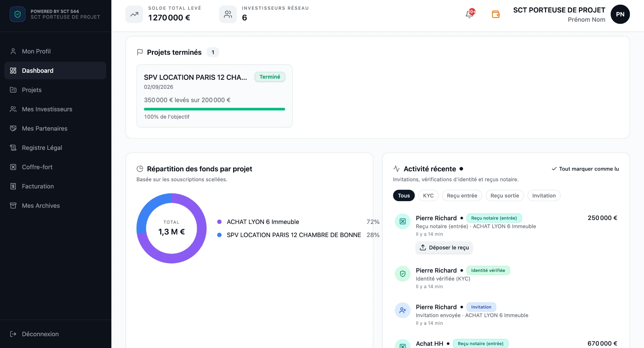This screenshot has width=644, height=348.
Task: Click the Registre Légal scroll icon
Action: (13, 148)
